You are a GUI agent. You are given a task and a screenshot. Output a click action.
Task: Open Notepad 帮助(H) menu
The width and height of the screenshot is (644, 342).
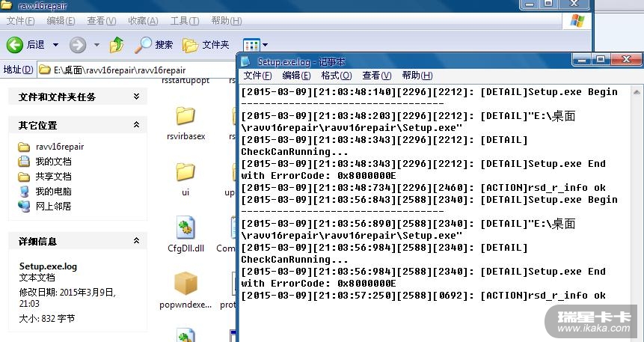pos(417,76)
